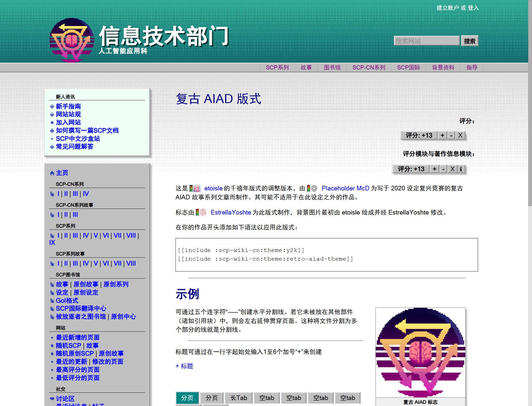Switch to the 长Tab tab

[239, 398]
